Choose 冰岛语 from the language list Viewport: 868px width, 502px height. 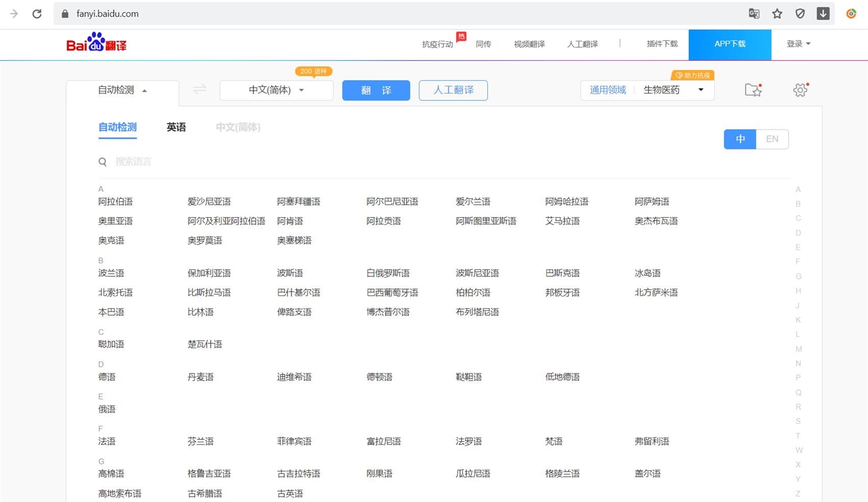tap(648, 273)
